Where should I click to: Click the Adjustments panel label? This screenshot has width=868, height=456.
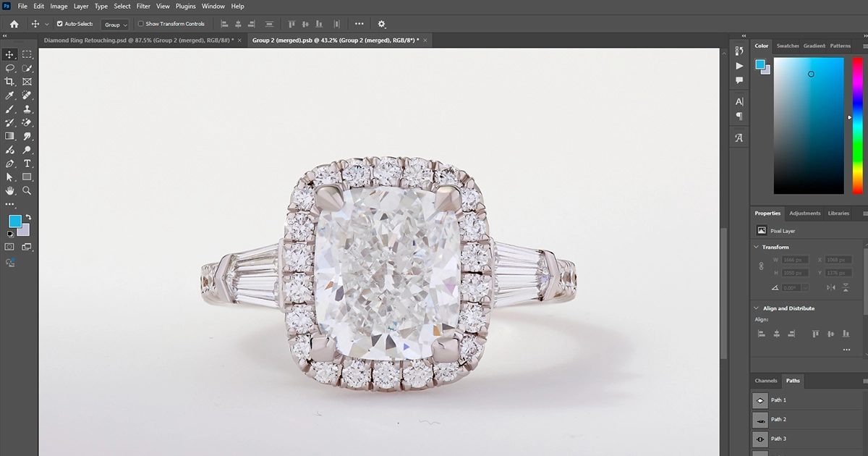[x=804, y=213]
